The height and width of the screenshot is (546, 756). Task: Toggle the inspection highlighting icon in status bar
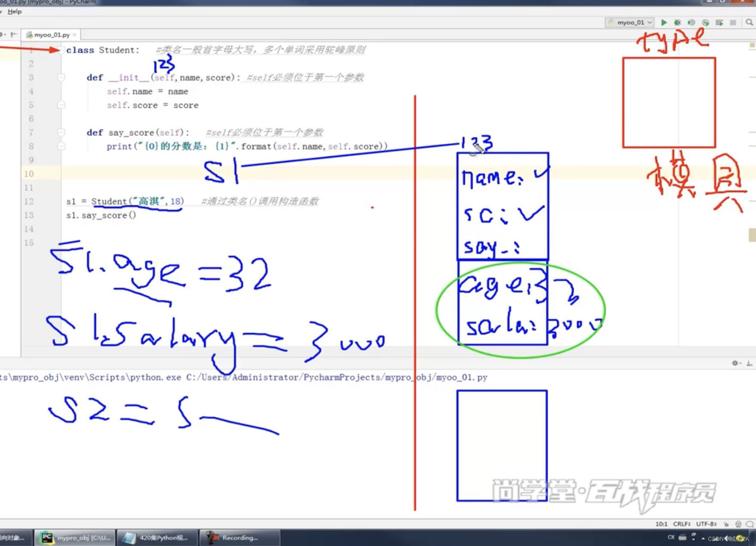738,524
